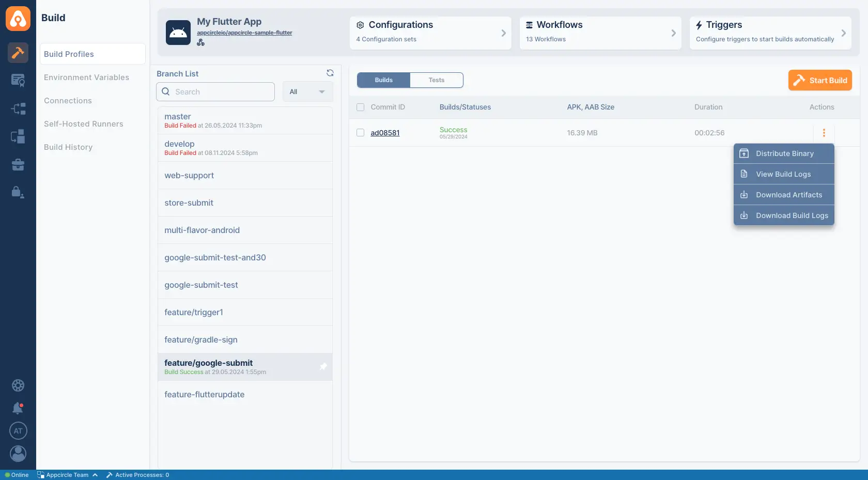868x480 pixels.
Task: Refresh the Branch List
Action: coord(330,73)
